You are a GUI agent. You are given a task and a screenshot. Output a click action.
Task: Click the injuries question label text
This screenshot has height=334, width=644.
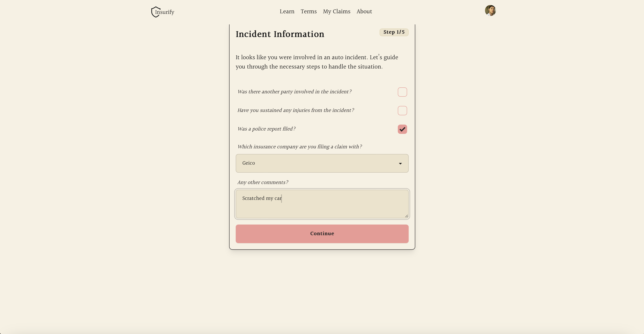tap(295, 110)
